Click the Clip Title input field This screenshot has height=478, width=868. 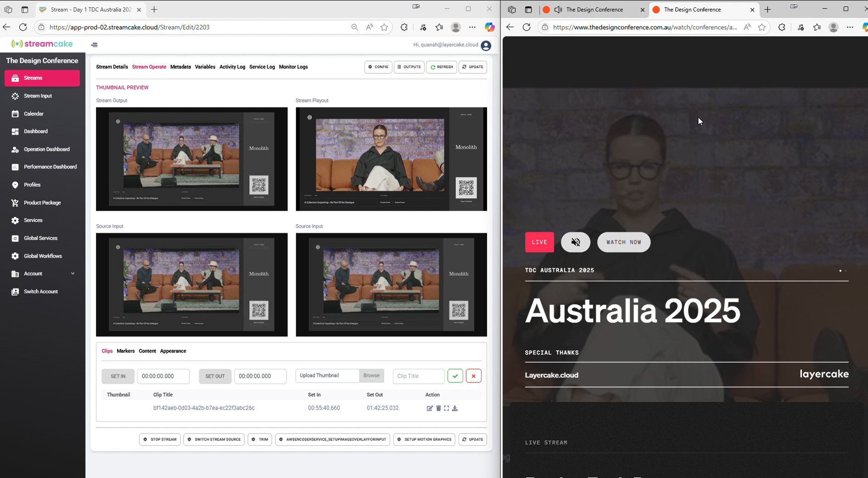(x=418, y=376)
